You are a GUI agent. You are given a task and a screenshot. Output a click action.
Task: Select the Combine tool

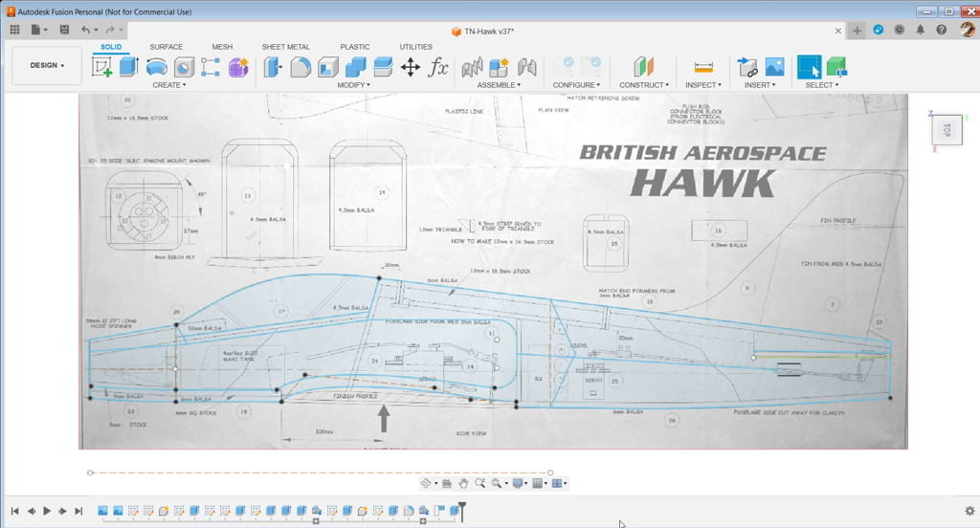tap(356, 67)
